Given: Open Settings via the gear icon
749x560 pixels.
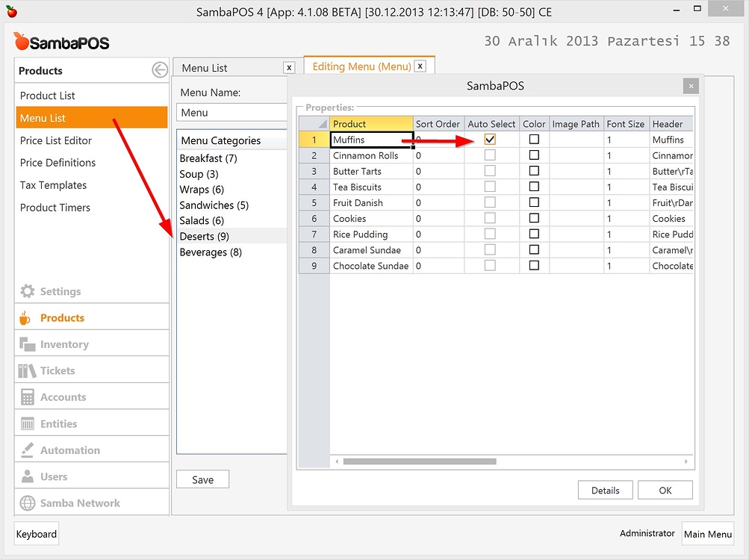Looking at the screenshot, I should click(x=27, y=291).
